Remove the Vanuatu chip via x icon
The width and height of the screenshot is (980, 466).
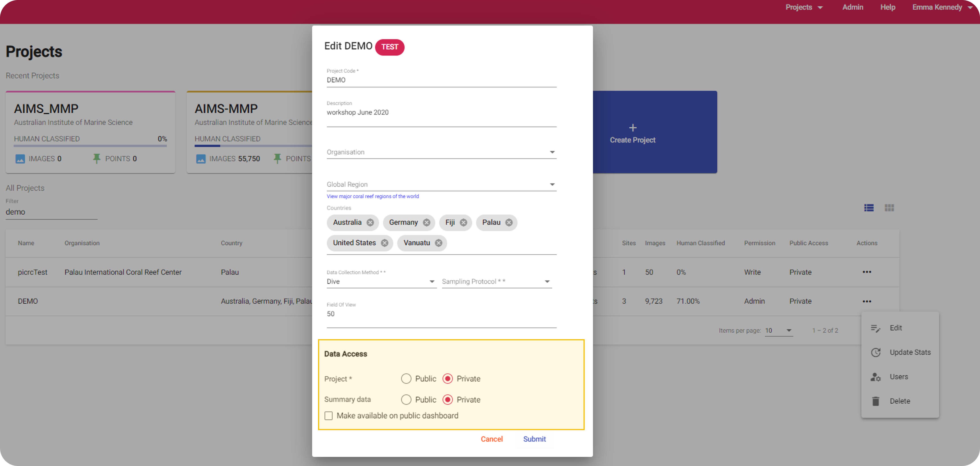tap(438, 243)
